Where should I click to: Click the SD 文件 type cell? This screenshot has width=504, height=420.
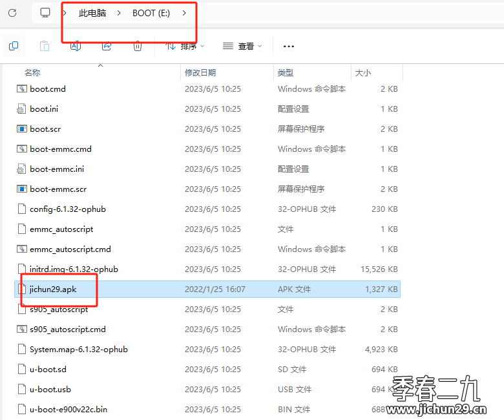(x=292, y=370)
